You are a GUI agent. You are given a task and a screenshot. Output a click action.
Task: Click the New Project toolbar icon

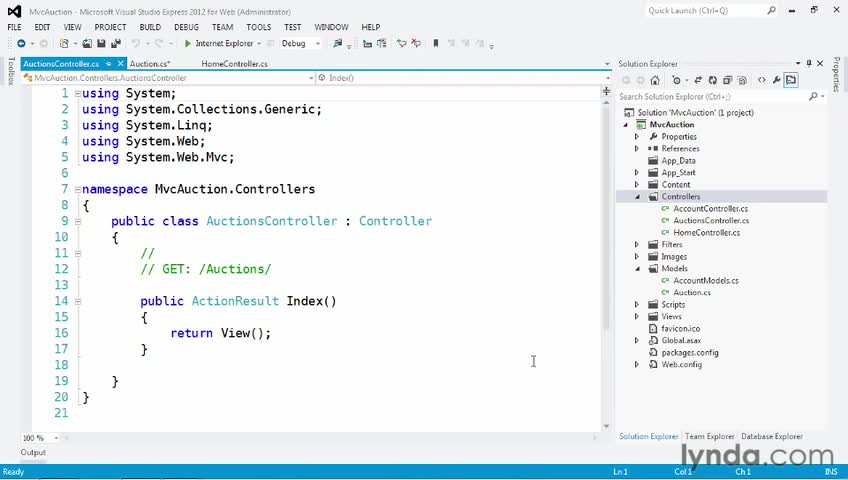pyautogui.click(x=64, y=43)
